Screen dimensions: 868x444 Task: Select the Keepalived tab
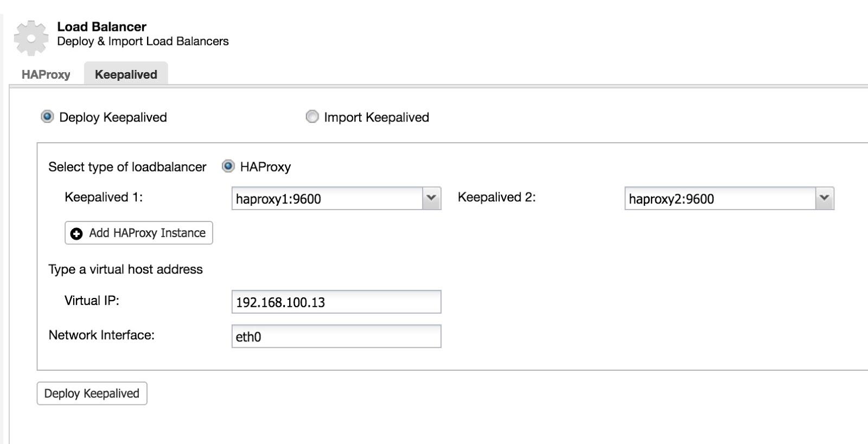point(126,74)
